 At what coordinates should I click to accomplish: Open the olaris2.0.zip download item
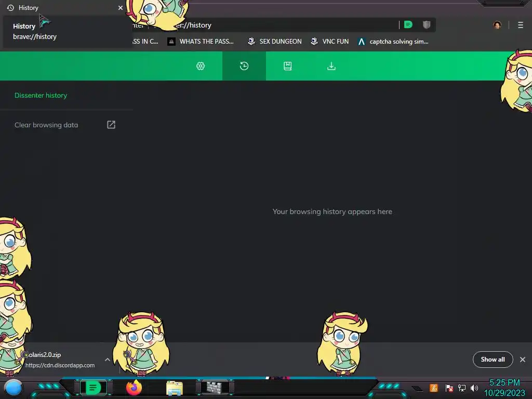point(59,360)
